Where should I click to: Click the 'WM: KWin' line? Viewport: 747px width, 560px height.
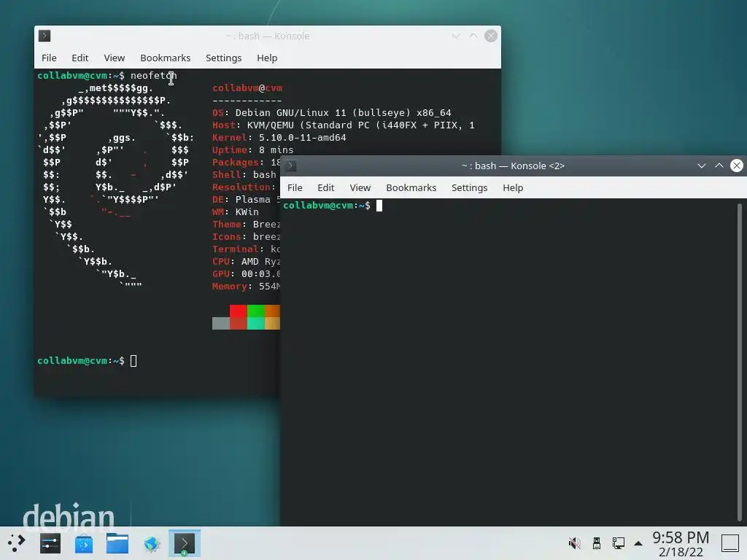click(x=236, y=212)
